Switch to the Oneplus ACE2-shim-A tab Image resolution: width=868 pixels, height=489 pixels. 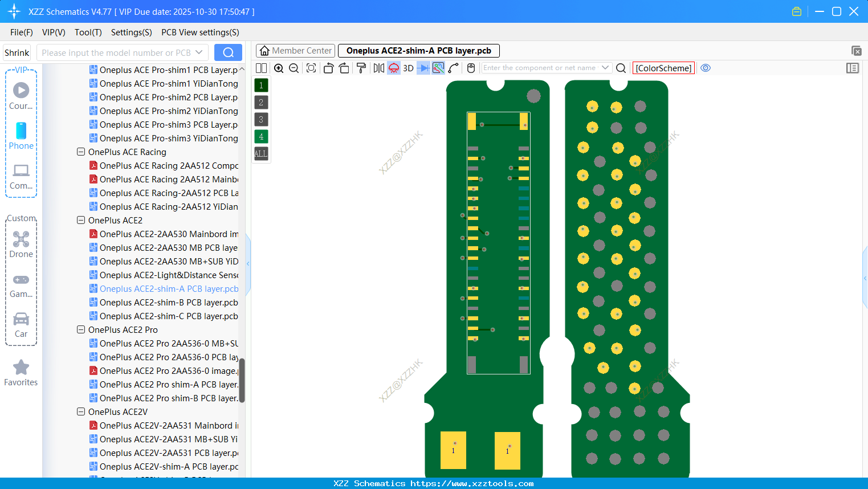419,50
